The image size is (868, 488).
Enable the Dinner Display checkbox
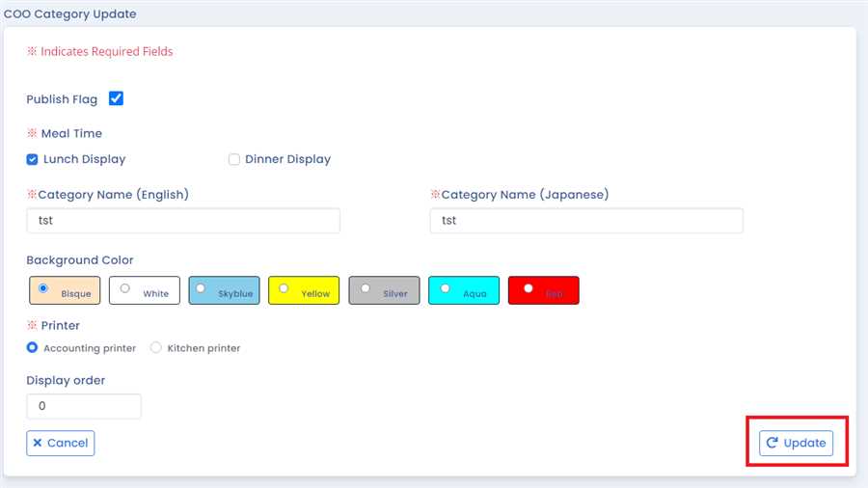(x=234, y=159)
